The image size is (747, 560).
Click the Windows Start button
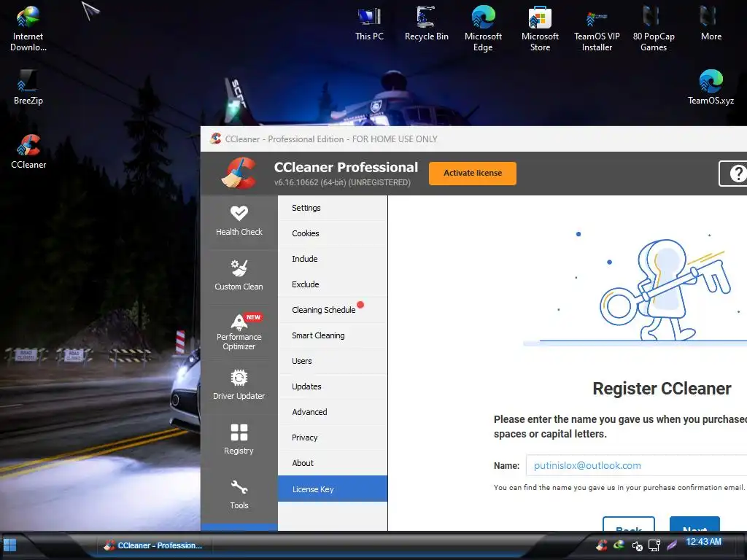pos(10,545)
